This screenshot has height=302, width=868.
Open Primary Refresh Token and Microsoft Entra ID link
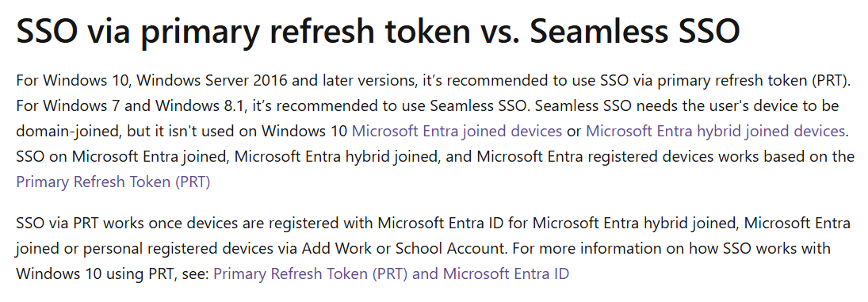(391, 273)
